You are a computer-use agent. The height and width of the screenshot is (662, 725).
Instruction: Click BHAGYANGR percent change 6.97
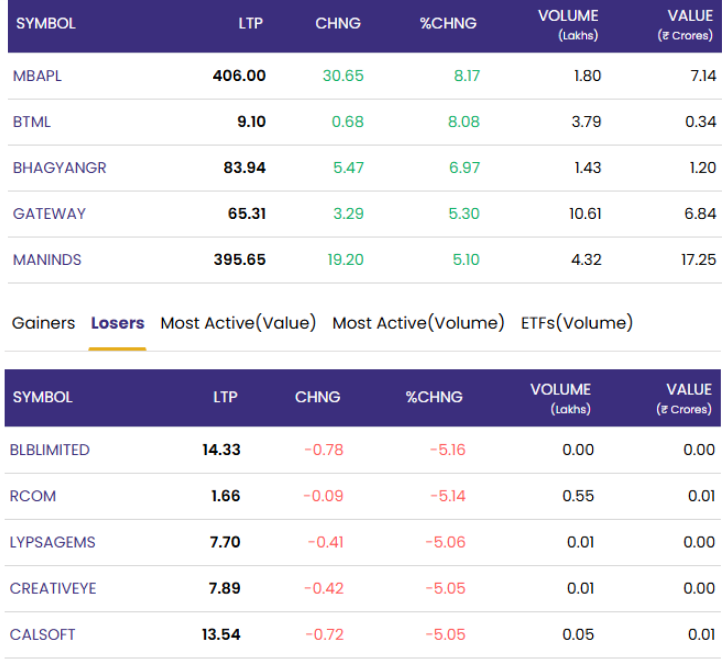click(464, 168)
